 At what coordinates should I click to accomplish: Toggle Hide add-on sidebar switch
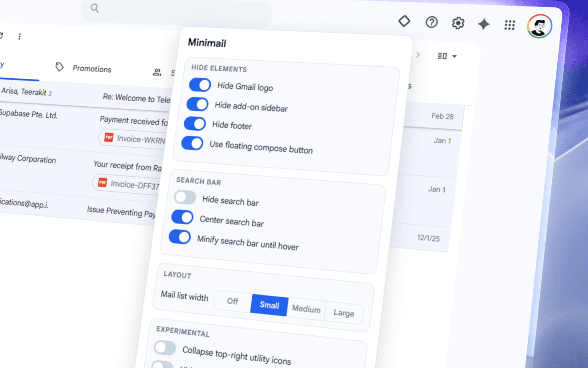click(x=197, y=104)
